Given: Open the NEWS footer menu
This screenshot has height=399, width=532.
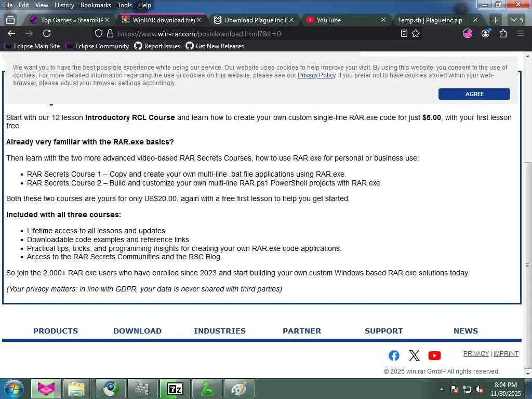Looking at the screenshot, I should [466, 331].
